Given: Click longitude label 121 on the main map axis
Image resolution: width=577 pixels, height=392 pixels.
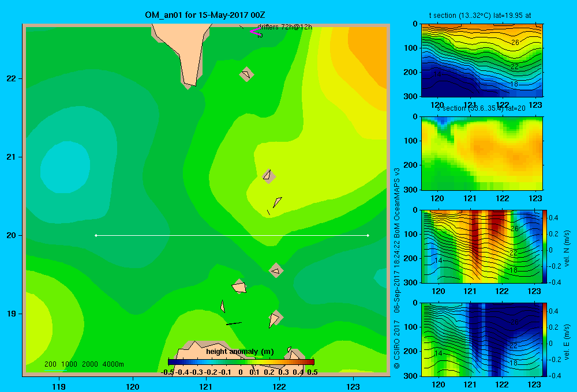Looking at the screenshot, I should (206, 386).
